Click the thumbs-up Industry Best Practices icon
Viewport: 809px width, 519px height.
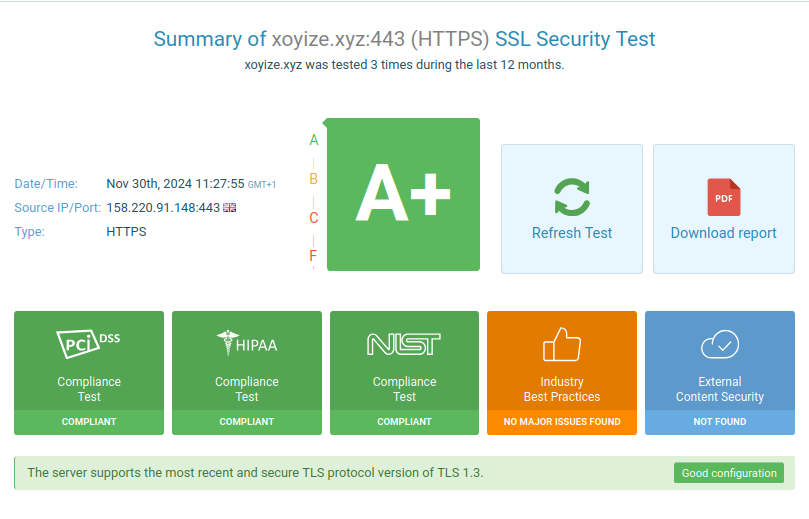pyautogui.click(x=561, y=344)
